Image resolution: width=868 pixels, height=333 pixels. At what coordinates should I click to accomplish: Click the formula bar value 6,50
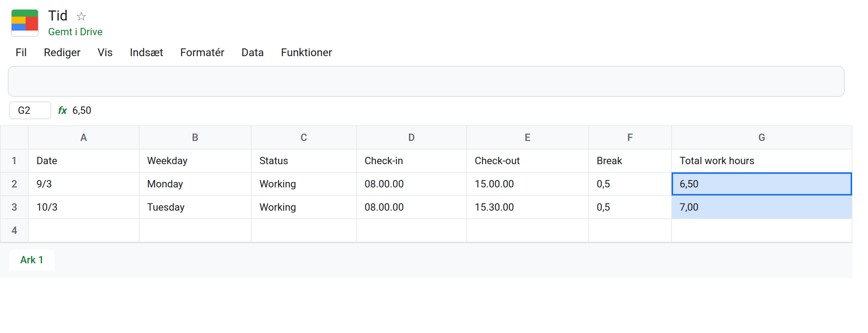(82, 110)
